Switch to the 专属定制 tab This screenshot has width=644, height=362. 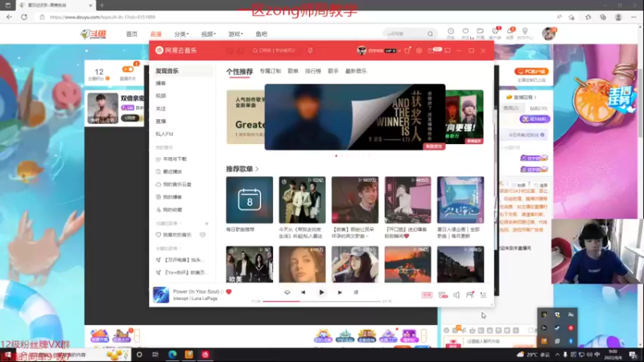click(x=270, y=71)
